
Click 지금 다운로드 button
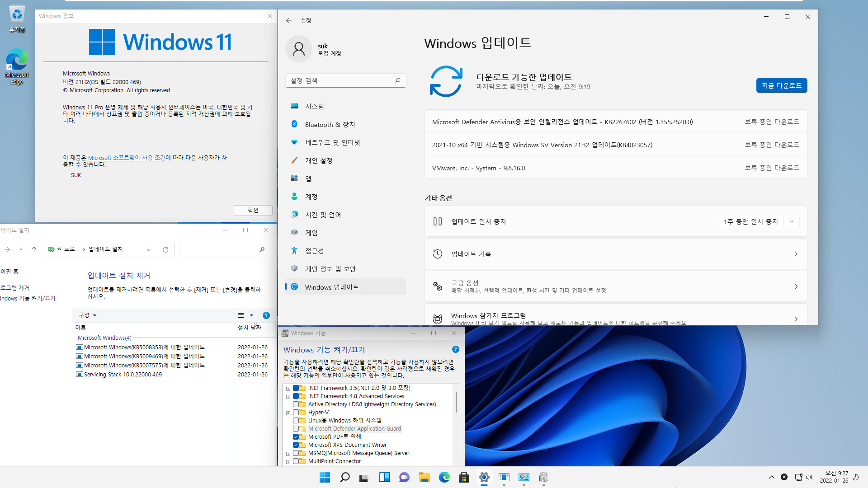click(x=782, y=85)
